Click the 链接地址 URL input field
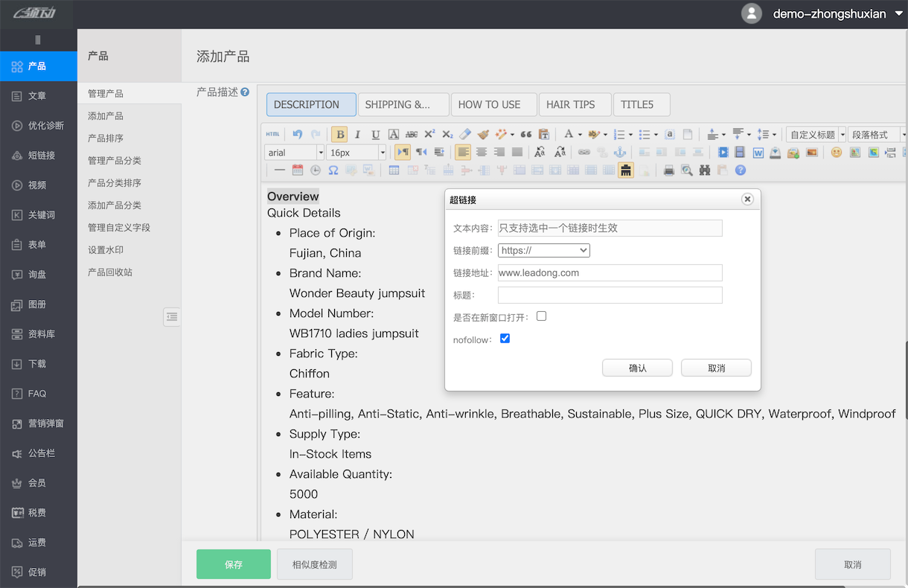Viewport: 908px width, 588px height. tap(610, 273)
